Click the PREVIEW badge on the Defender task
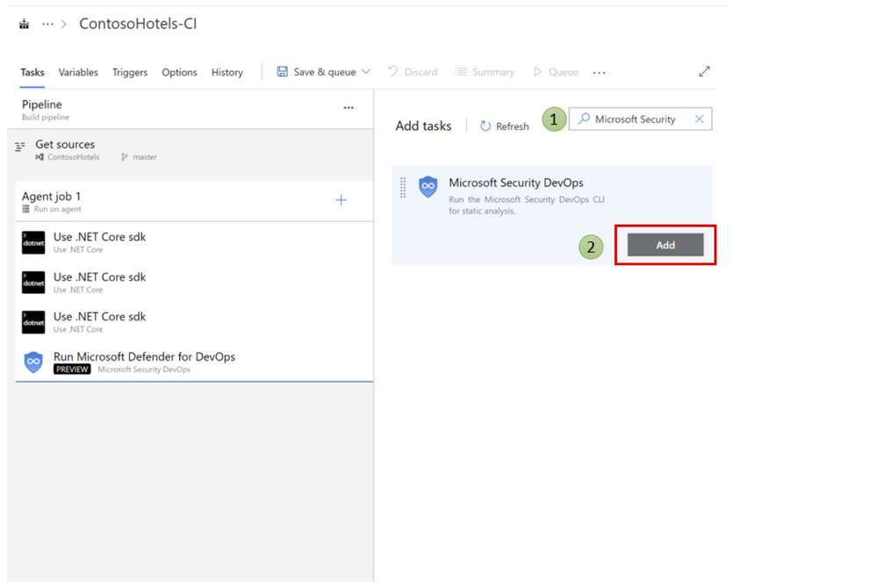877x588 pixels. pyautogui.click(x=72, y=369)
